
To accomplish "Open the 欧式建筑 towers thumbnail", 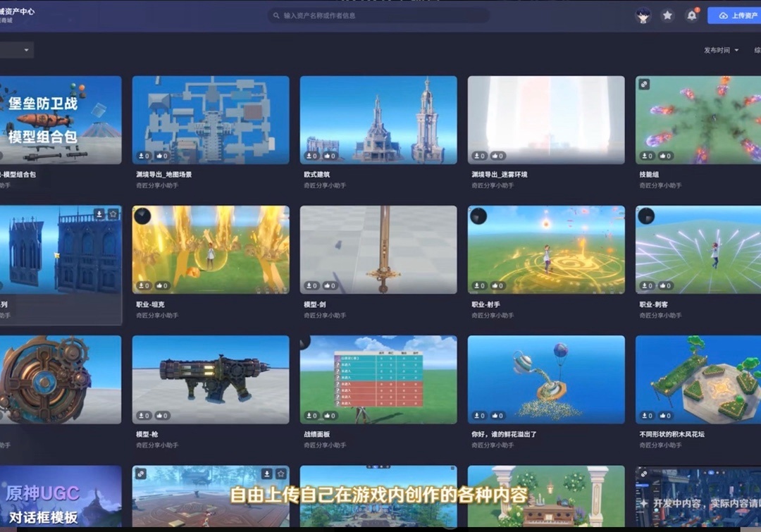I will 378,120.
